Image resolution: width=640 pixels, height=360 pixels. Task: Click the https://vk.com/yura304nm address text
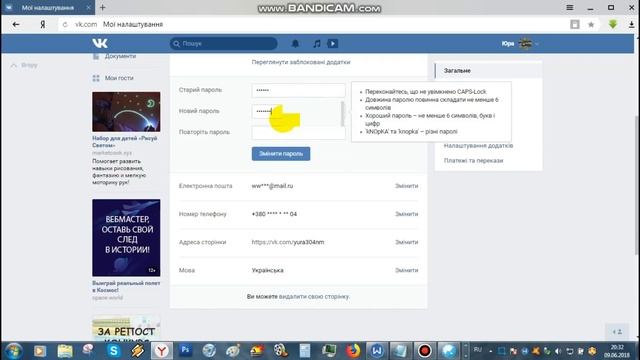coord(288,242)
